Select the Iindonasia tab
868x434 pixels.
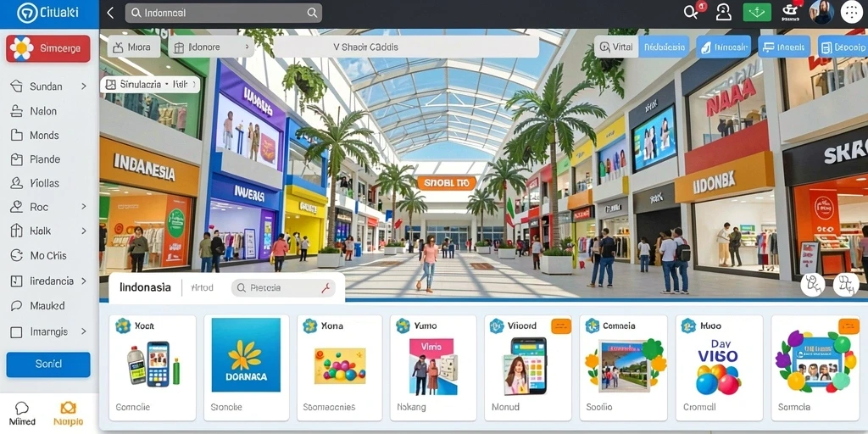145,288
